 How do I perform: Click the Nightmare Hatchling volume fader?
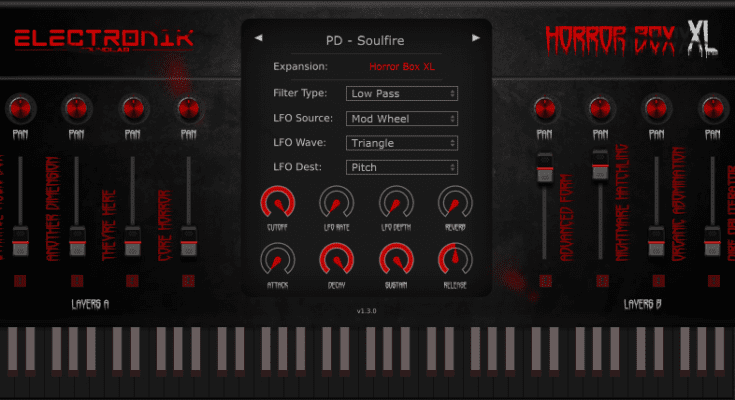600,160
